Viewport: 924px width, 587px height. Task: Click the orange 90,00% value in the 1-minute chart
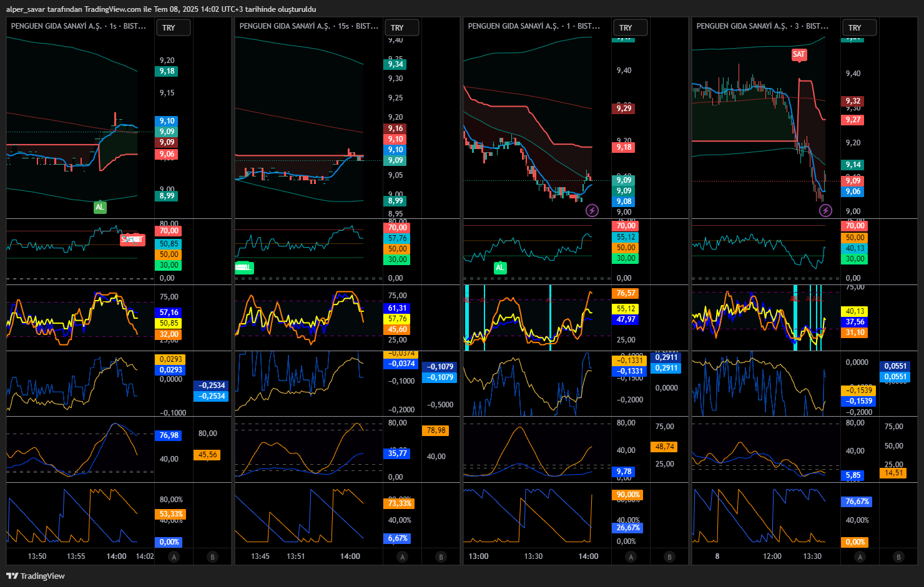click(x=628, y=495)
